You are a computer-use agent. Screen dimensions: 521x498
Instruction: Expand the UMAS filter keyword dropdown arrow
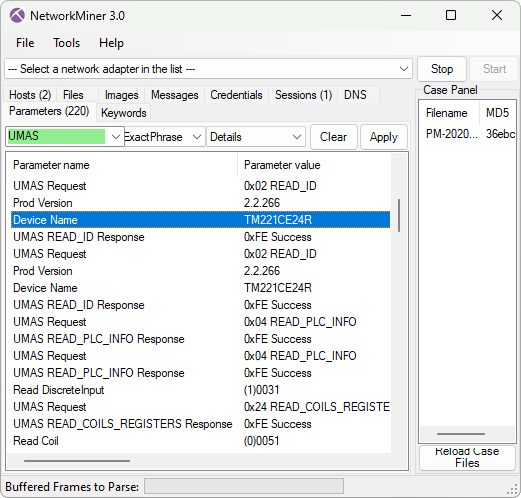pyautogui.click(x=115, y=137)
